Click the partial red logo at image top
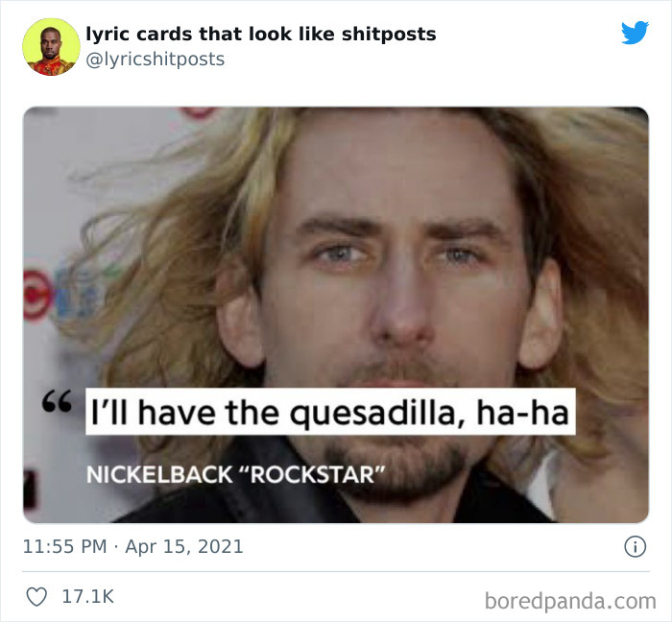This screenshot has height=622, width=672. point(199,111)
